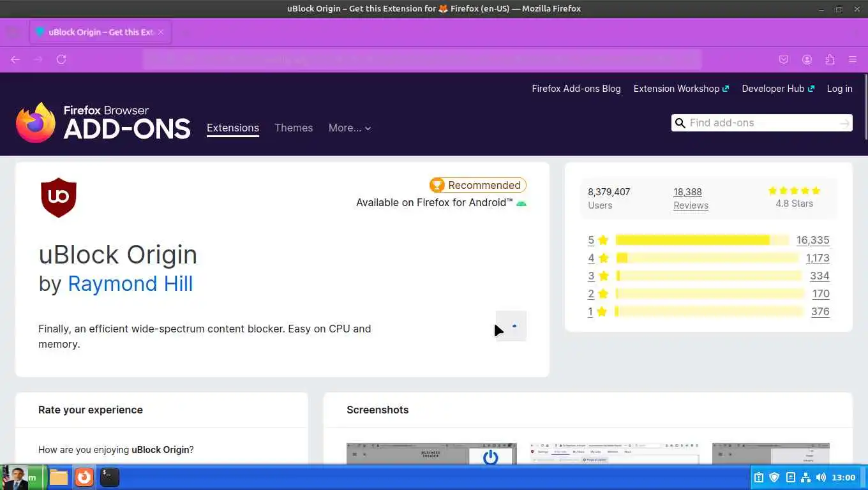Click the clipboard tray icon

click(x=759, y=477)
